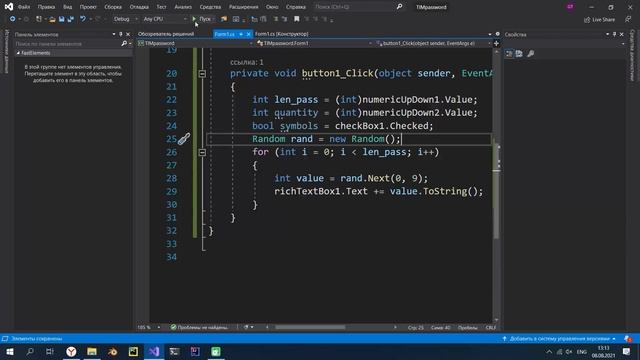The height and width of the screenshot is (360, 640).
Task: Show alphabetical view in Properties panel
Action: pyautogui.click(x=519, y=53)
